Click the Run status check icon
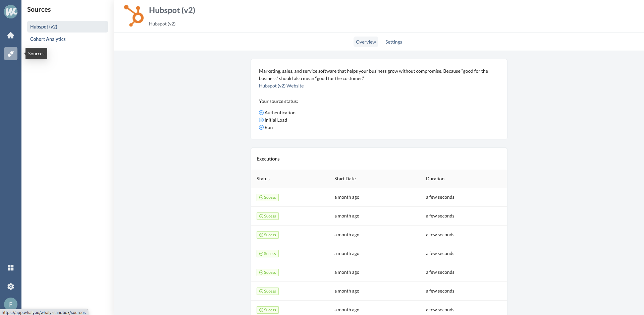 pyautogui.click(x=261, y=127)
